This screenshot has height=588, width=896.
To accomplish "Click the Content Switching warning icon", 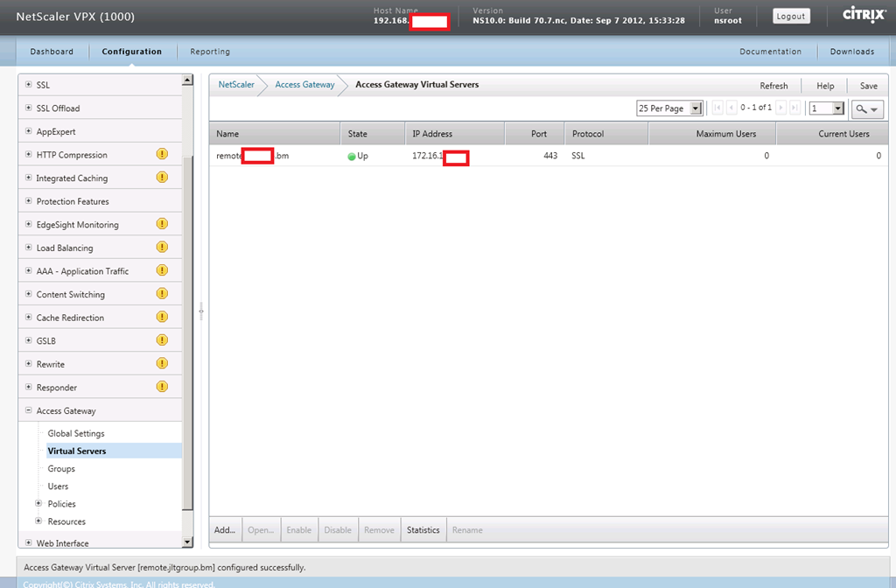I will pyautogui.click(x=162, y=294).
